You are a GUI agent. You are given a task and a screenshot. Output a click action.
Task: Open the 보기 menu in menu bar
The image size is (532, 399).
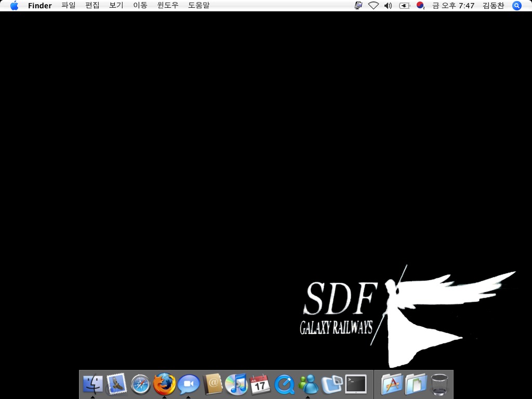click(116, 6)
